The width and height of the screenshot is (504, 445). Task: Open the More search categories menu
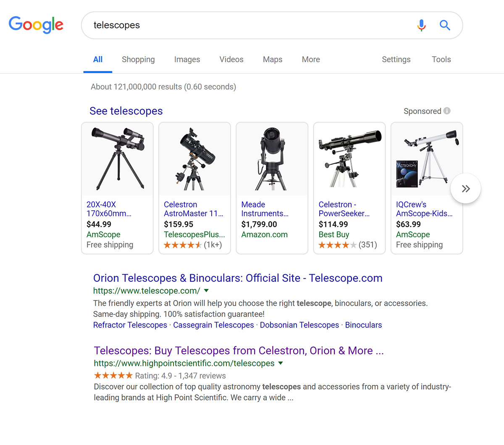click(311, 60)
